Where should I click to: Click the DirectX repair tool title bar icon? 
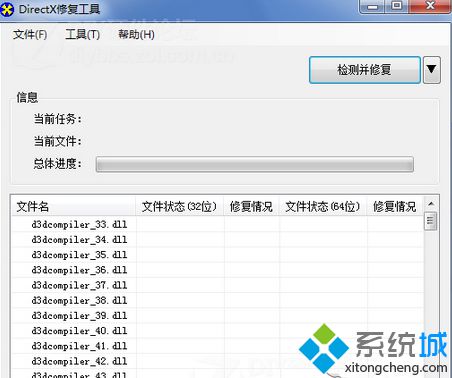click(7, 9)
